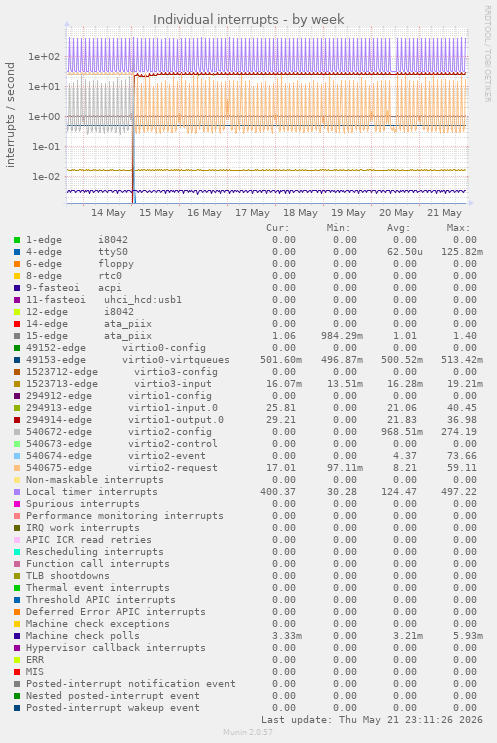
Task: Click the peach swatch for virtio2-request
Action: (x=17, y=468)
